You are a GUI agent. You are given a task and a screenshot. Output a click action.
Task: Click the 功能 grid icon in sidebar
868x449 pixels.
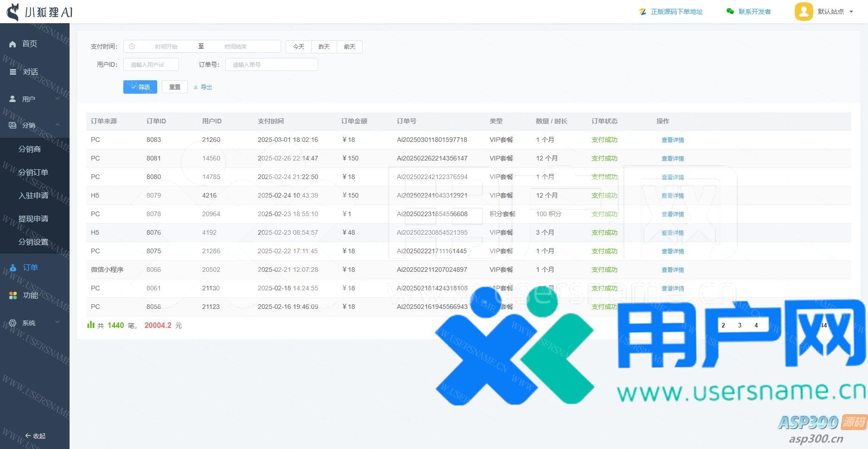tap(13, 295)
